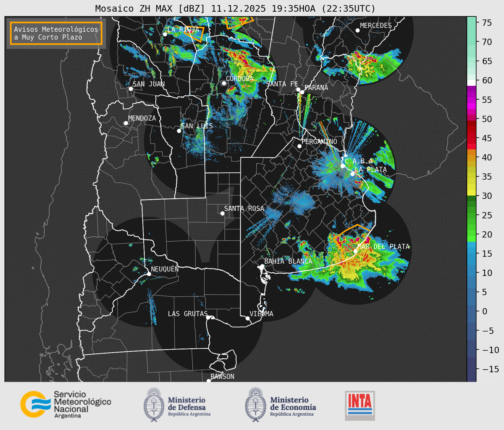Select the MERCEDES city label
The image size is (504, 430).
click(376, 26)
